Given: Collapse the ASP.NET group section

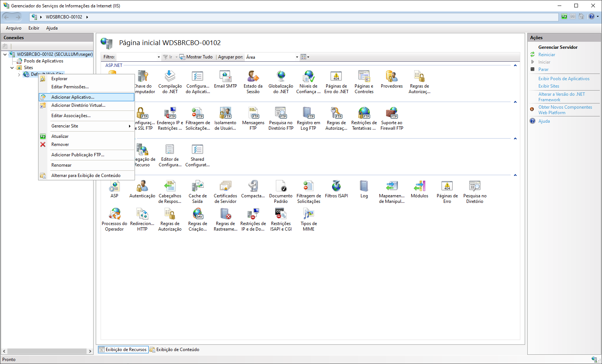Looking at the screenshot, I should (515, 65).
